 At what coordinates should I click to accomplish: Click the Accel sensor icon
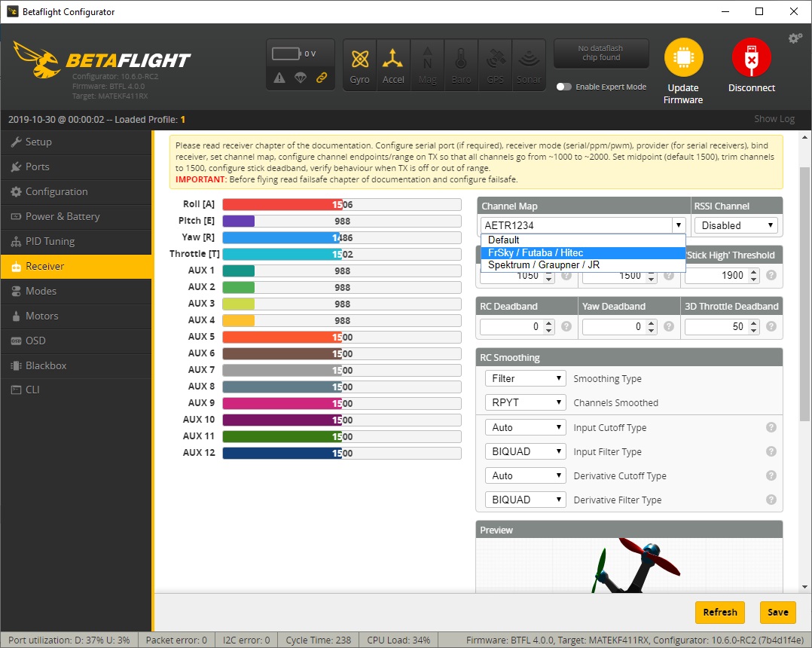pyautogui.click(x=393, y=66)
